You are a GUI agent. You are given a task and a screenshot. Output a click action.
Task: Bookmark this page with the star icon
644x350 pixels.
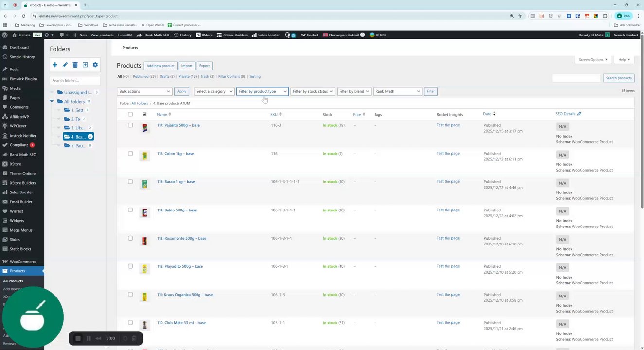click(520, 16)
